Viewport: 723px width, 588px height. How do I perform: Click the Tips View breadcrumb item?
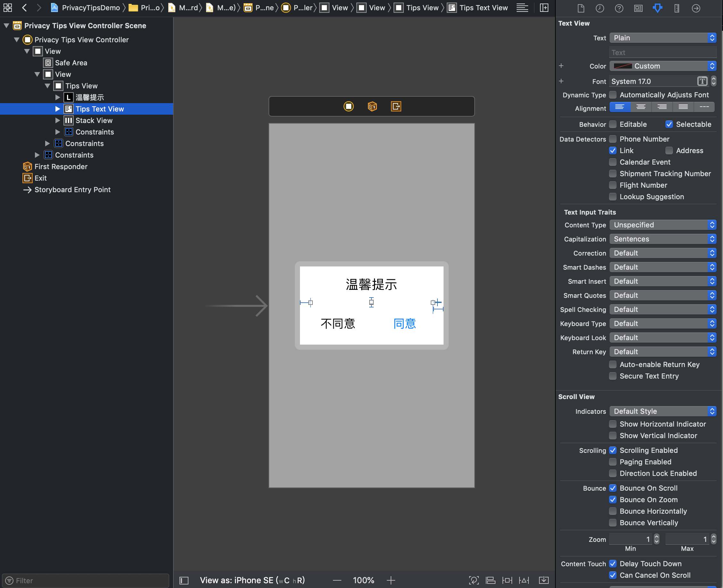point(422,8)
